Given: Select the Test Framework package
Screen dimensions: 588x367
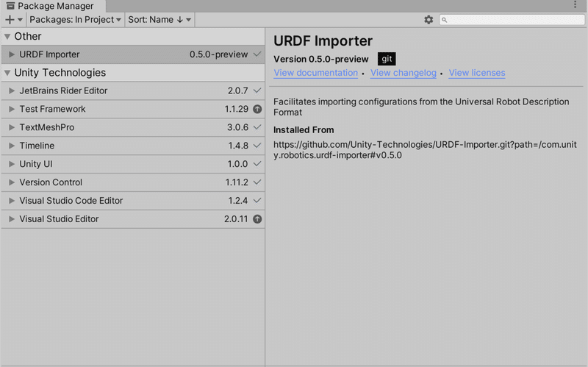Looking at the screenshot, I should [133, 109].
